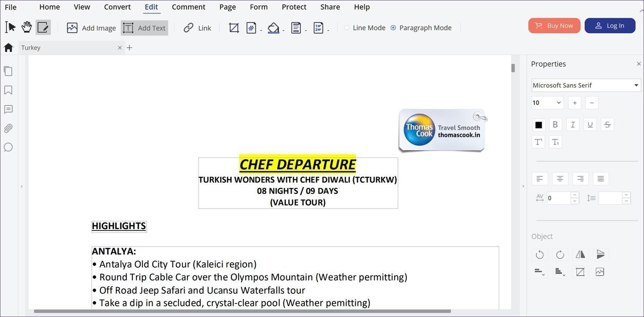The height and width of the screenshot is (317, 644).
Task: Select Paragraph Mode radio button
Action: coord(393,28)
